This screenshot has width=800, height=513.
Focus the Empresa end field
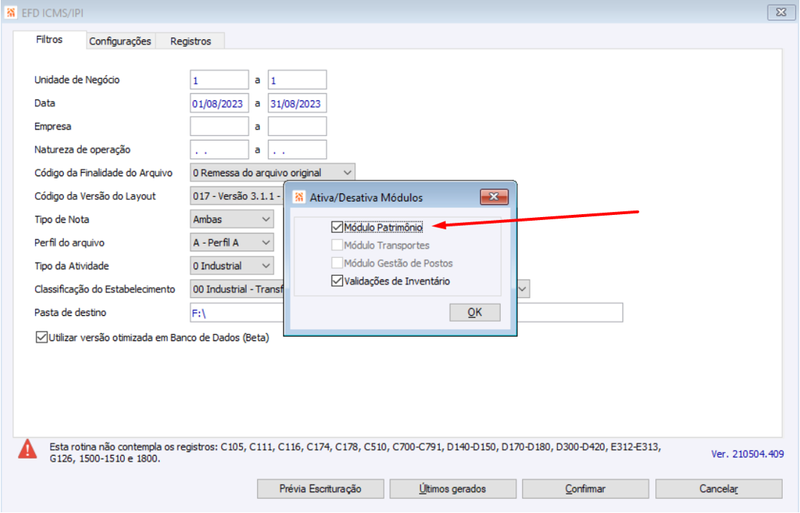click(x=297, y=127)
